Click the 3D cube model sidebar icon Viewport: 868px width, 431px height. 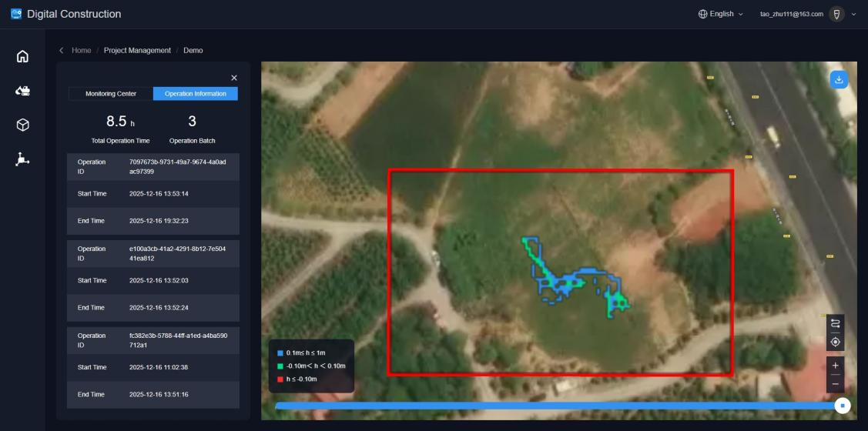point(23,125)
